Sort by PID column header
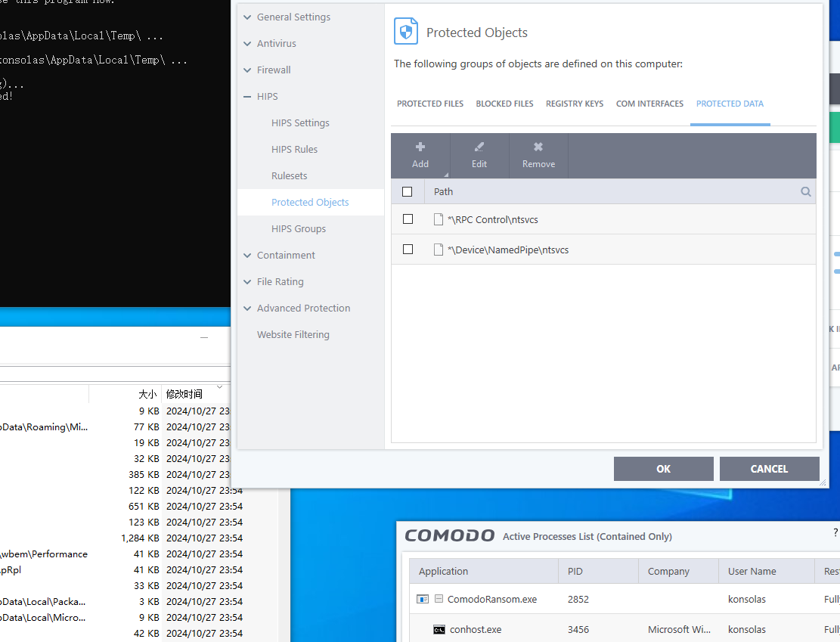This screenshot has width=840, height=642. coord(598,571)
